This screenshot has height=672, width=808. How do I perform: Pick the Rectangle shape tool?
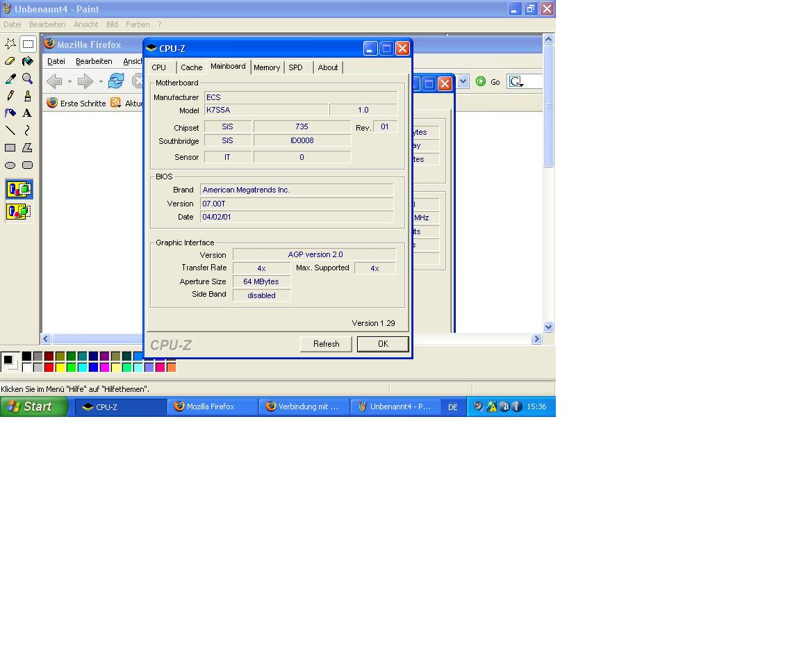pos(10,148)
